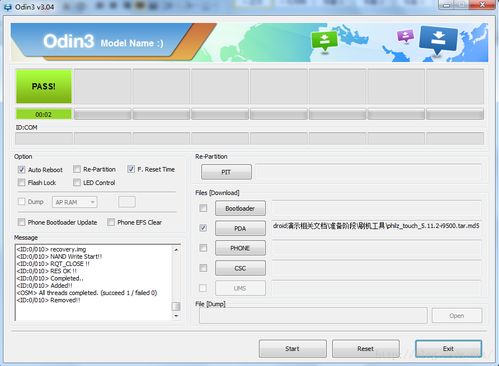Click the Message log scroll-down arrow
This screenshot has height=366, width=499.
pyautogui.click(x=176, y=316)
